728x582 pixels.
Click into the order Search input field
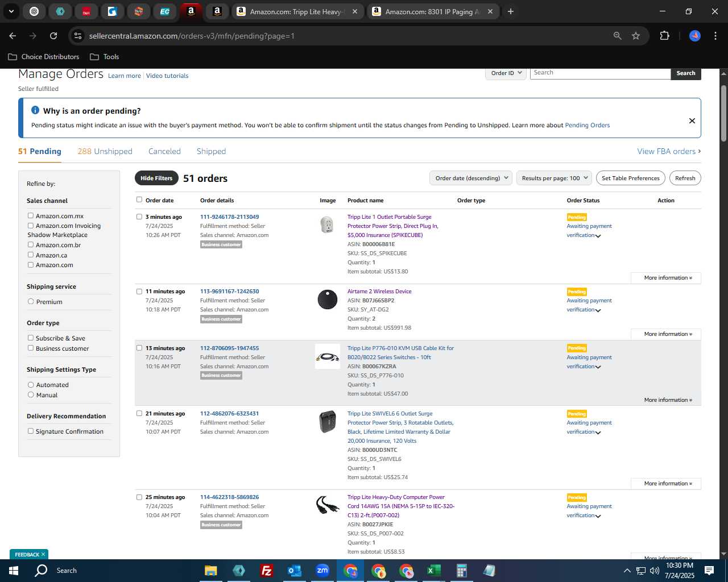click(600, 73)
